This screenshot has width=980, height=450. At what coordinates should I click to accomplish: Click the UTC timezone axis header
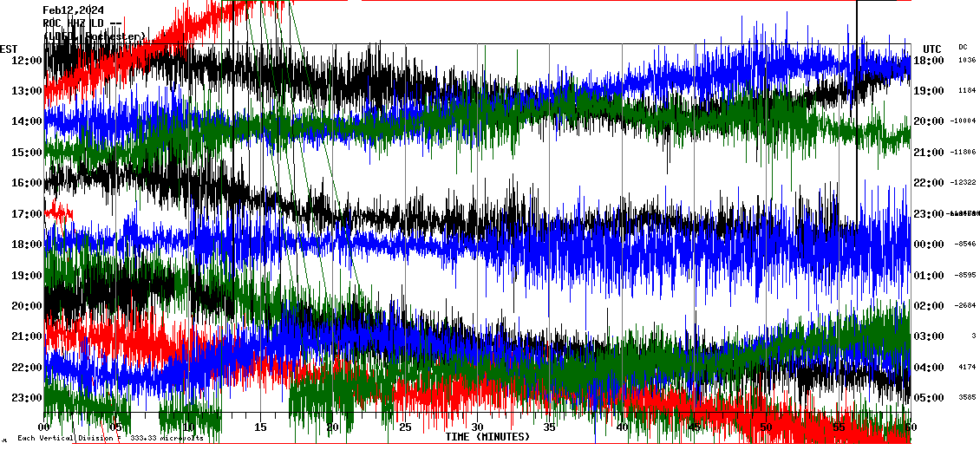[931, 49]
